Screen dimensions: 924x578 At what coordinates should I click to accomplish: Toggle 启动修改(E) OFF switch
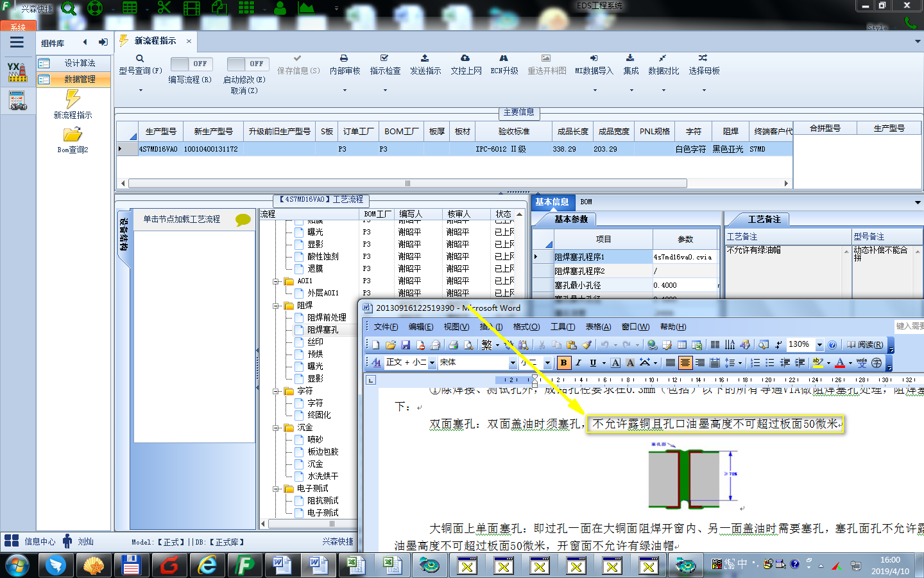248,64
